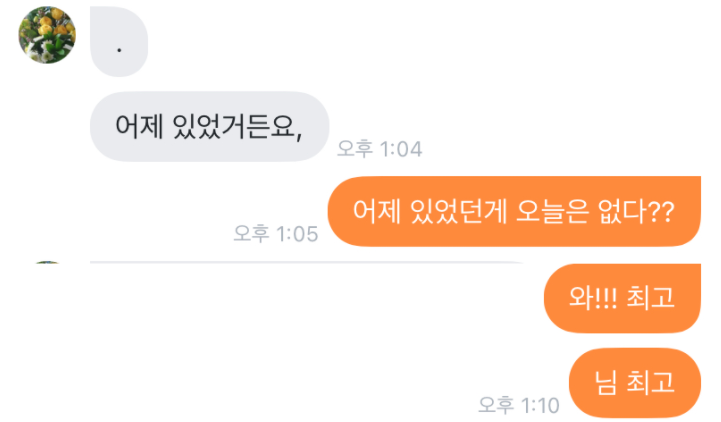Select the gray "어제 있었거든요," message bubble

point(210,126)
